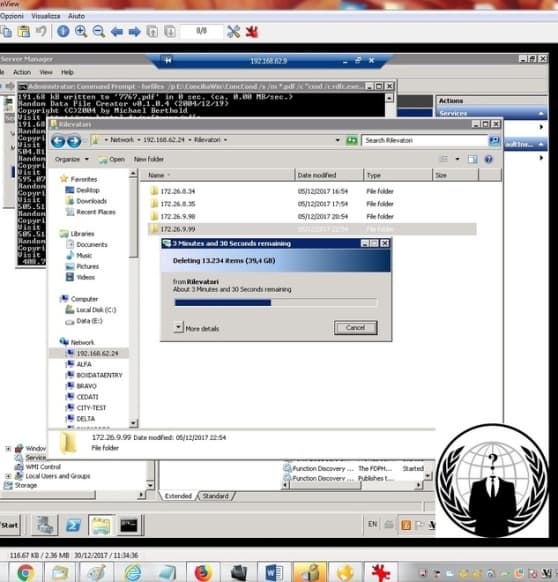Open the Organize dropdown menu
The width and height of the screenshot is (558, 582).
tap(72, 159)
